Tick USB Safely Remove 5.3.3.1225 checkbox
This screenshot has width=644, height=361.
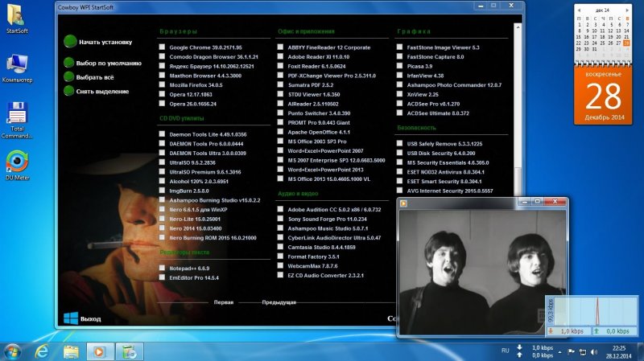(399, 143)
